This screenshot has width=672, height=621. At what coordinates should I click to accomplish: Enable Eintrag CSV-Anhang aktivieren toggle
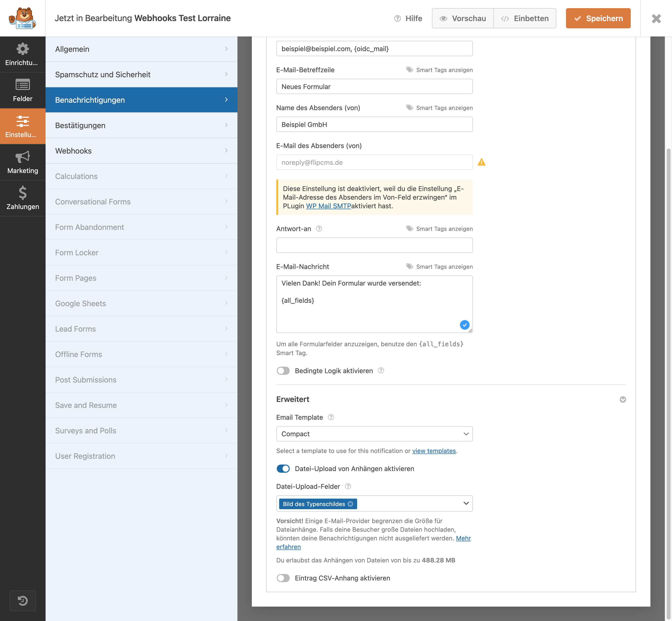click(x=283, y=578)
